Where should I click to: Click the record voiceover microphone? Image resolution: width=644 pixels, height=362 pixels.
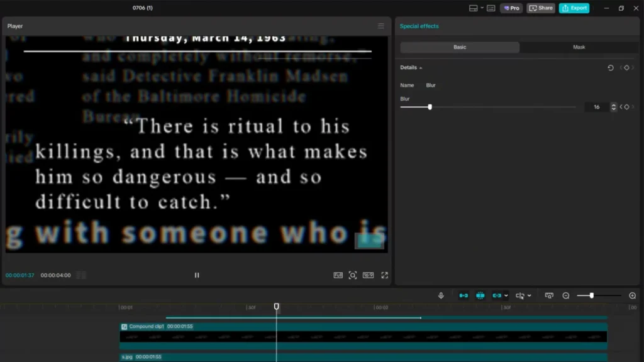click(x=441, y=295)
